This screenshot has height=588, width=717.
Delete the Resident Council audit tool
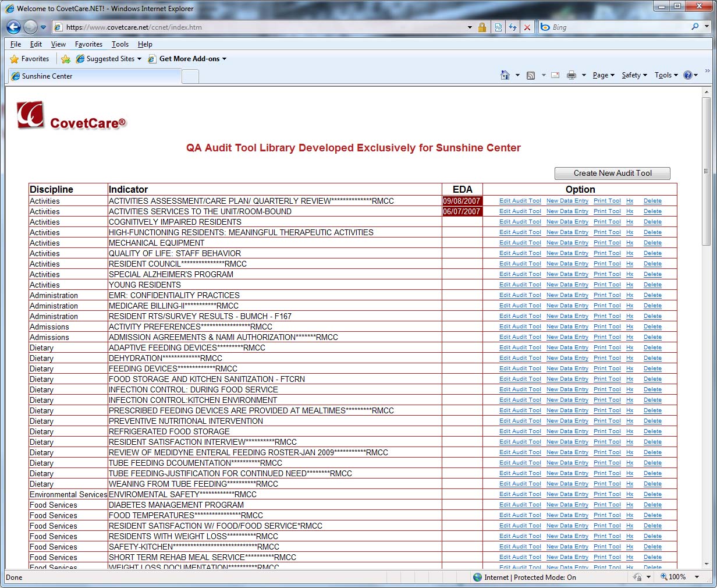(652, 264)
